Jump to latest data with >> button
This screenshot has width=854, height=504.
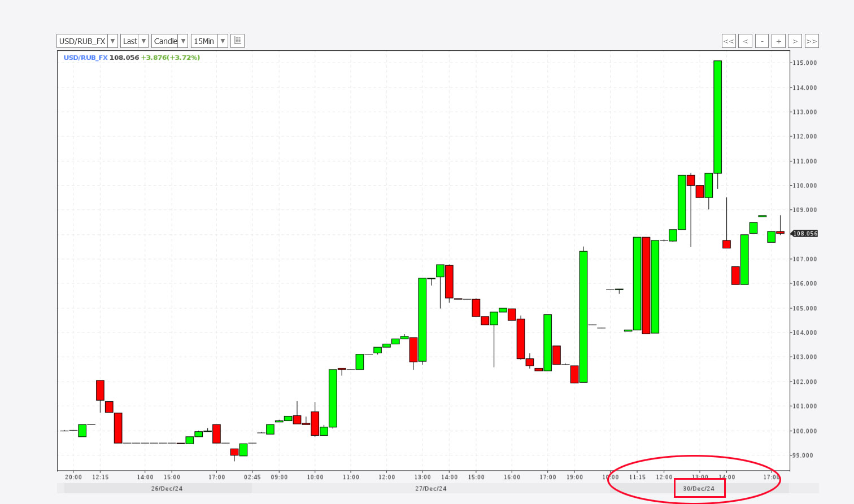[x=812, y=41]
